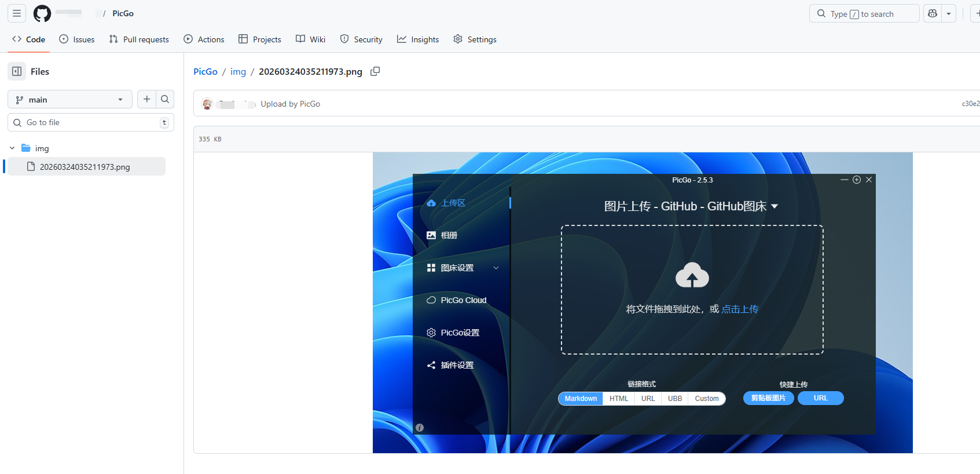Switch to the Code tab
This screenshot has width=980, height=474.
tap(28, 39)
